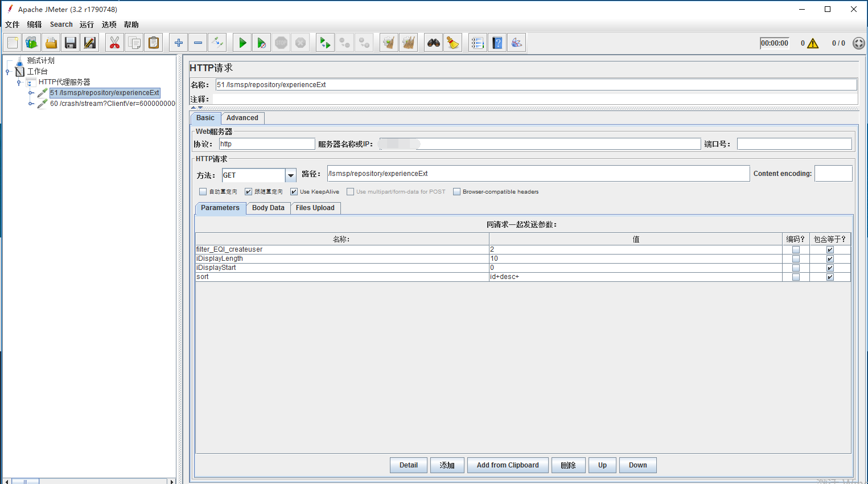Enable Browser-compatible headers checkbox
Viewport: 868px width, 484px height.
(456, 192)
